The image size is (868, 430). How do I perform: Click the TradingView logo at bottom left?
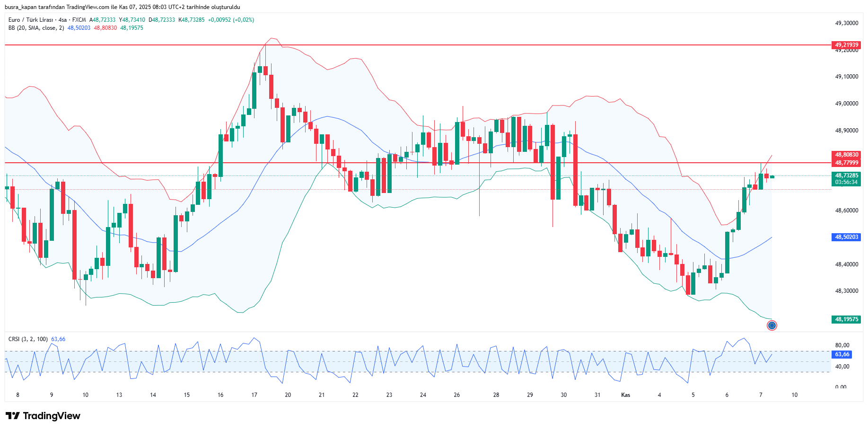tap(43, 416)
